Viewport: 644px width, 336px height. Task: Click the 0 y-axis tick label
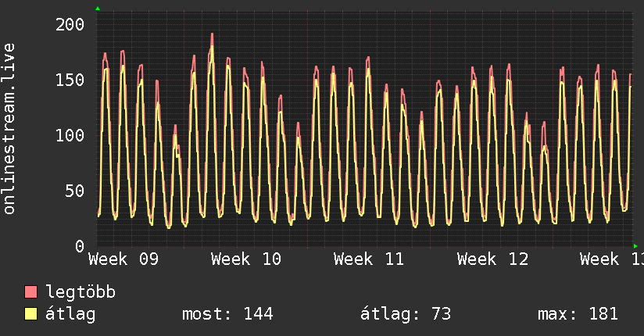pos(80,246)
